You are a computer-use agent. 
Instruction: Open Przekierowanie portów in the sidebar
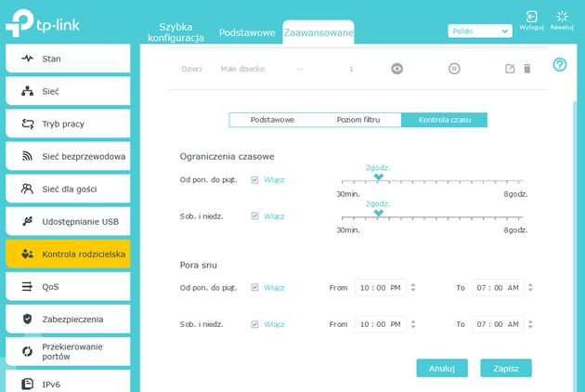pyautogui.click(x=68, y=351)
